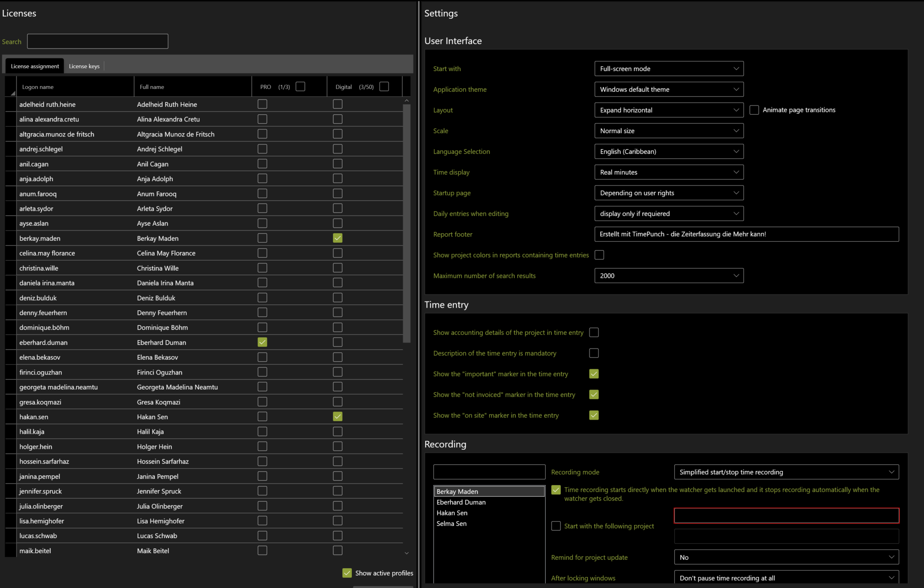
Task: Uncheck Berkay Maden's Digital license
Action: point(337,238)
